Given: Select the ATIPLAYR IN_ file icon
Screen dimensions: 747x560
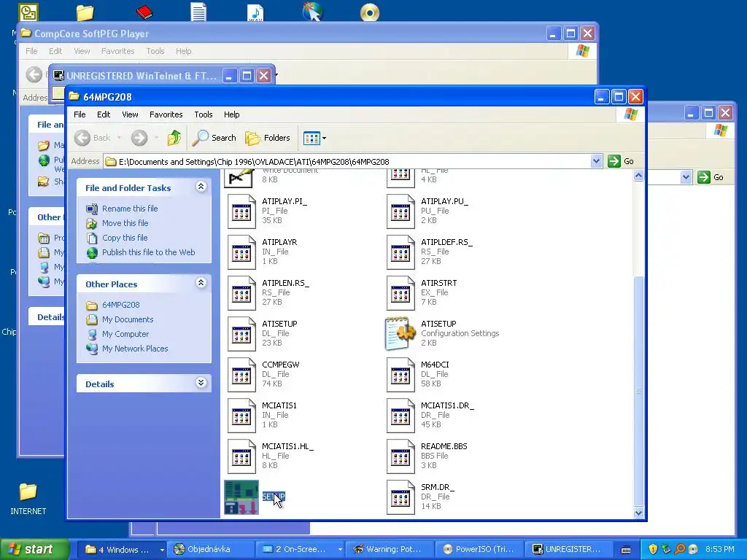Looking at the screenshot, I should [241, 252].
